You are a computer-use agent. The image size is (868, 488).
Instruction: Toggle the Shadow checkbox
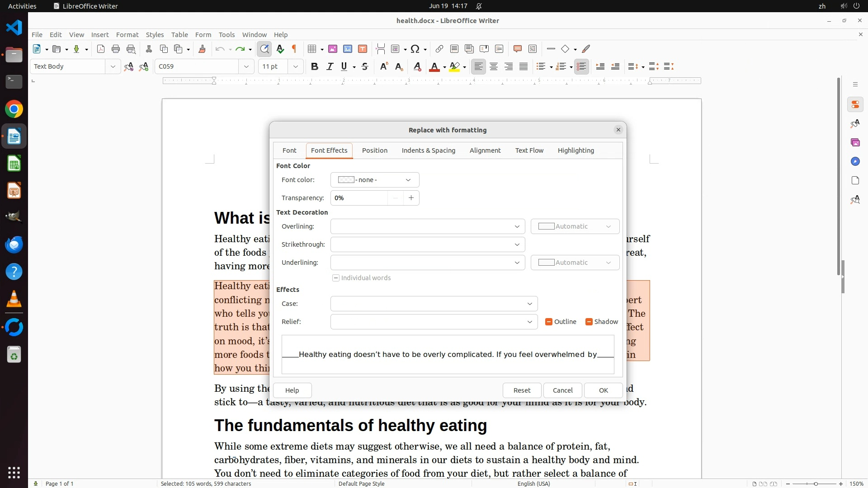(x=589, y=322)
